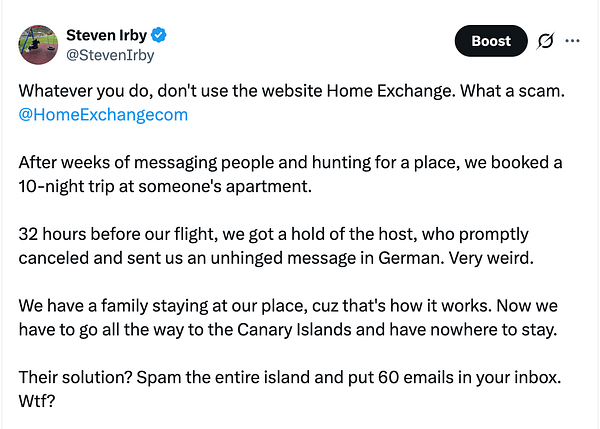The image size is (600, 429).
Task: Click the blue verified badge
Action: 158,35
